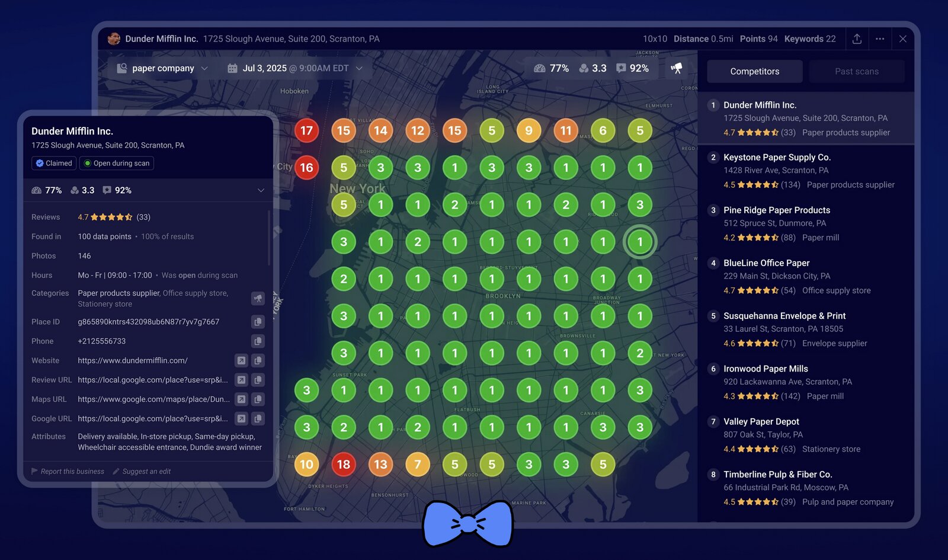Click the green map pin numbered 6
Image resolution: width=948 pixels, height=560 pixels.
[x=603, y=130]
